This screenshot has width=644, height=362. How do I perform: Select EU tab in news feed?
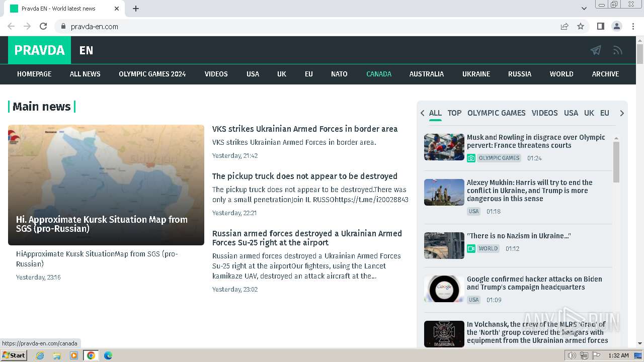point(605,113)
